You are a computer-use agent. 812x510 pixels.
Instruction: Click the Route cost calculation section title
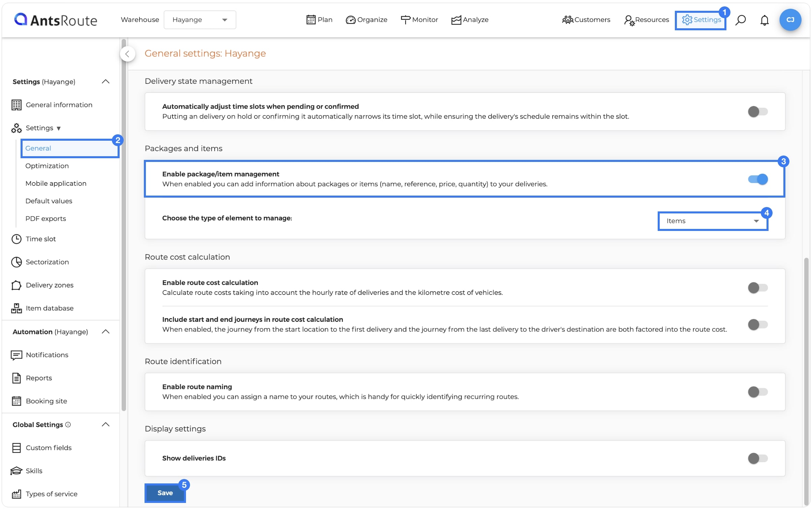click(187, 257)
